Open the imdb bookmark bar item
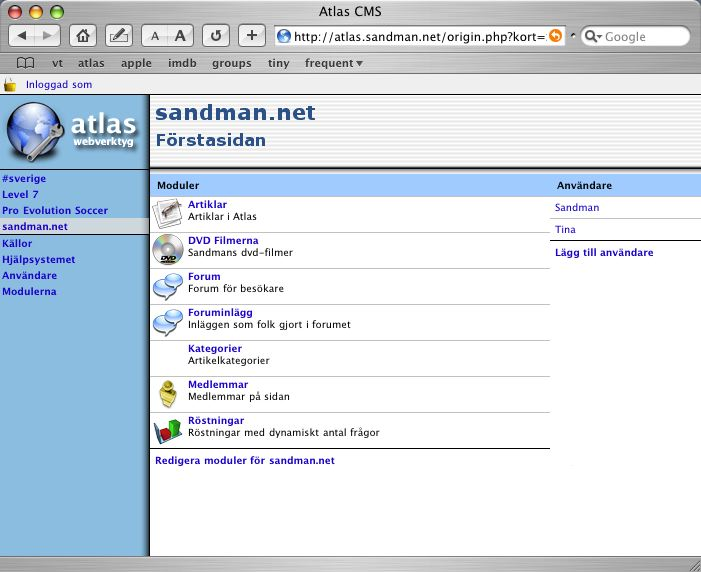 pos(182,63)
